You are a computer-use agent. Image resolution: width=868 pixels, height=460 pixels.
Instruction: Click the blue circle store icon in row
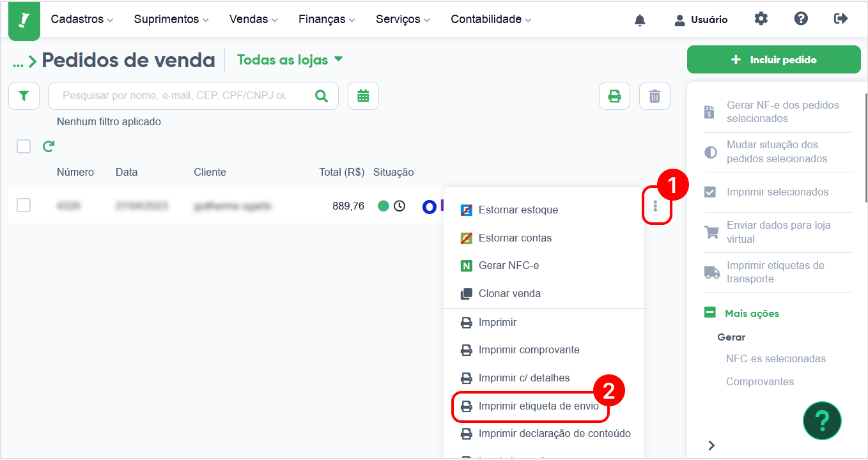[430, 206]
